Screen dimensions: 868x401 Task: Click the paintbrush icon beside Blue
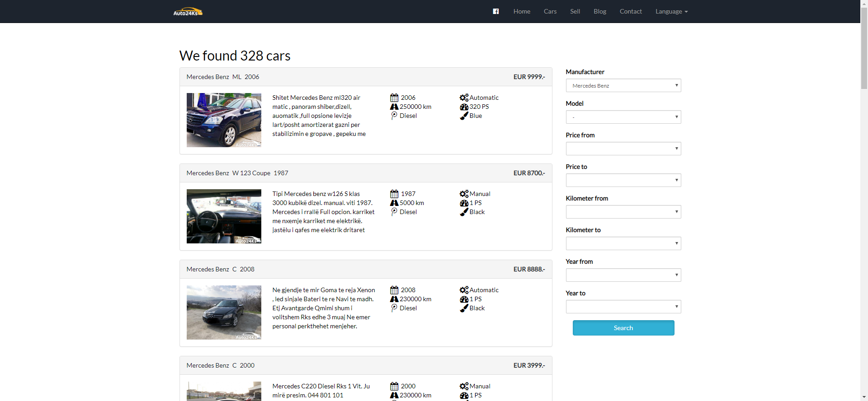[x=464, y=116]
